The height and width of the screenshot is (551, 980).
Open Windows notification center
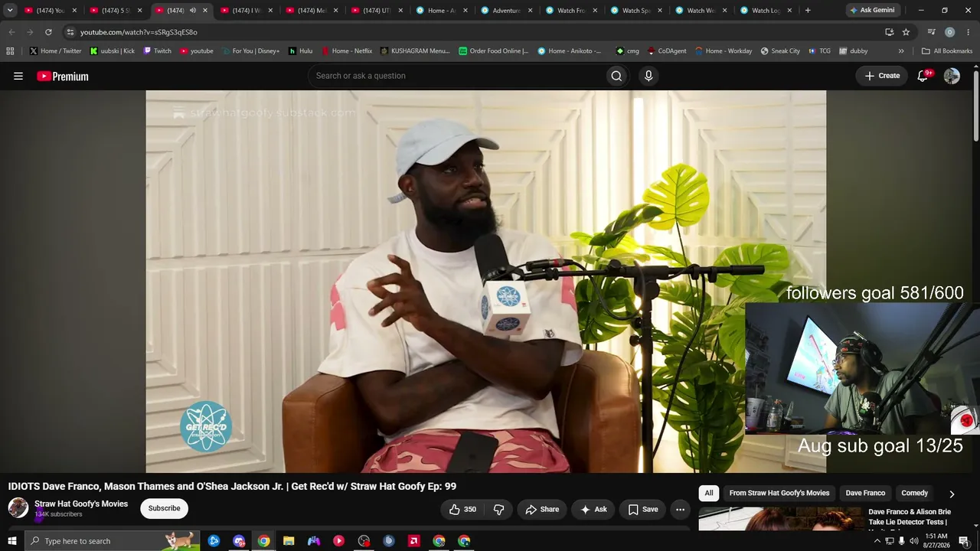[x=964, y=541]
